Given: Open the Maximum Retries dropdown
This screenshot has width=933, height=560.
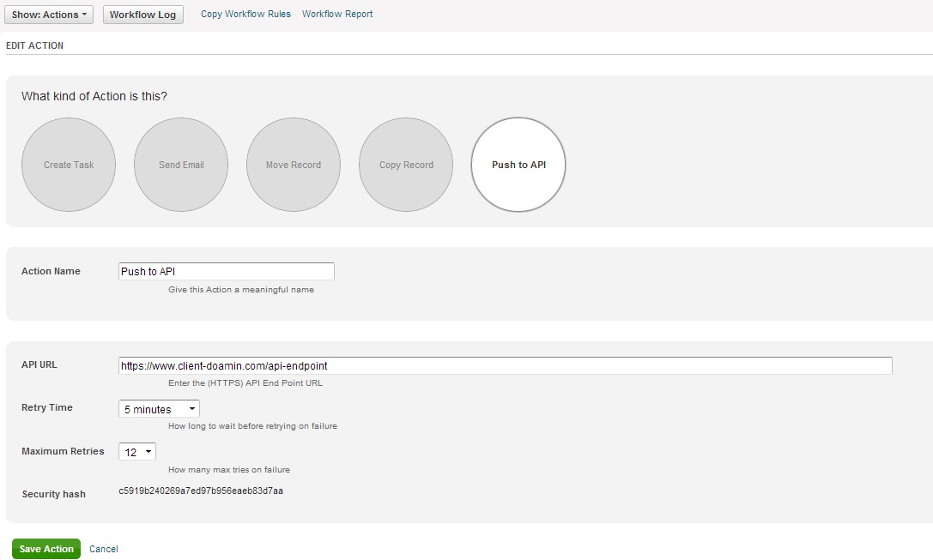Looking at the screenshot, I should coord(136,452).
